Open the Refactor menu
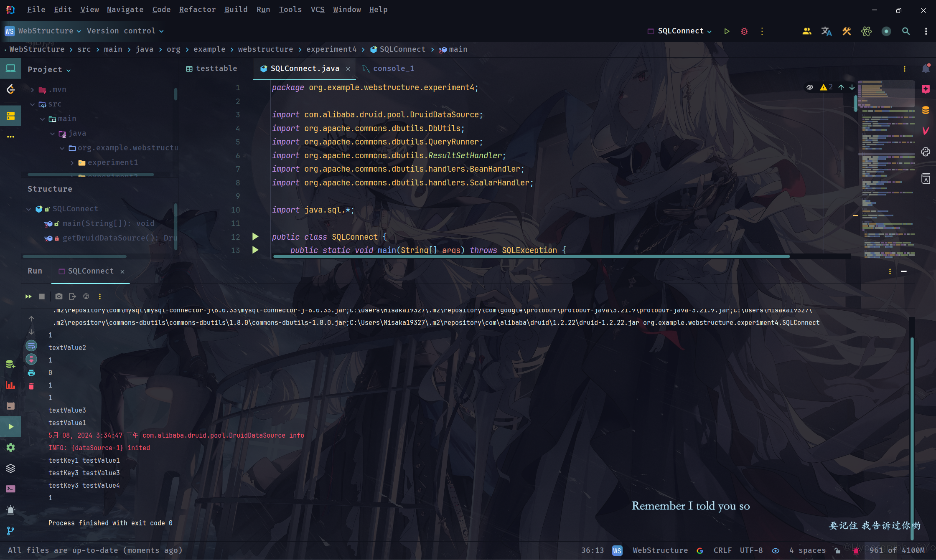Screen dimensions: 936x560 pos(197,9)
